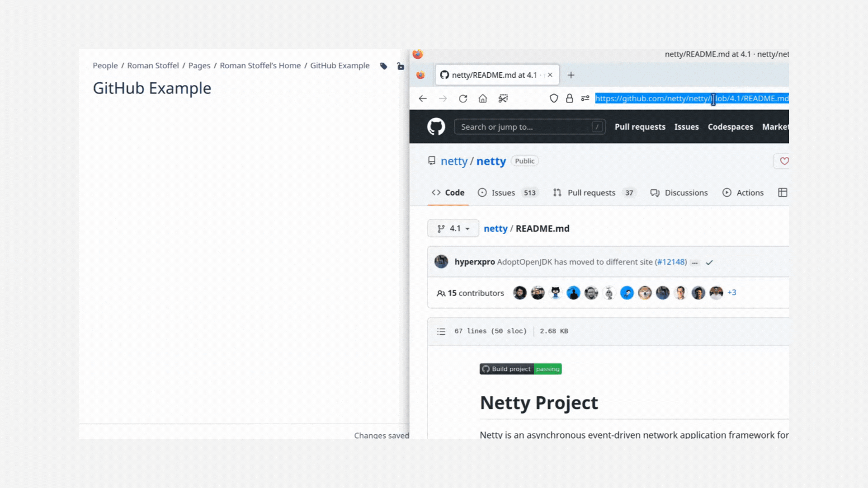Image resolution: width=868 pixels, height=488 pixels.
Task: Visit hyperxpro's profile link
Action: pos(474,262)
